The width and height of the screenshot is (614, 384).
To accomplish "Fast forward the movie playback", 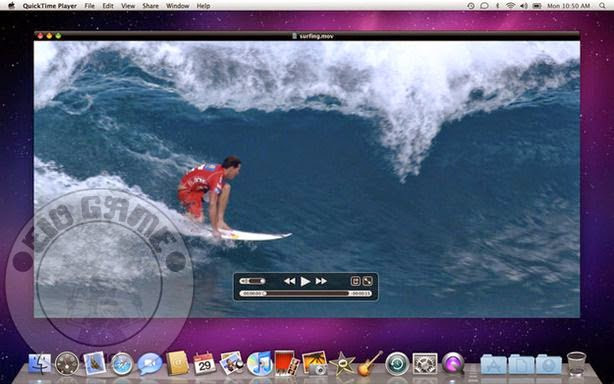I will [321, 281].
